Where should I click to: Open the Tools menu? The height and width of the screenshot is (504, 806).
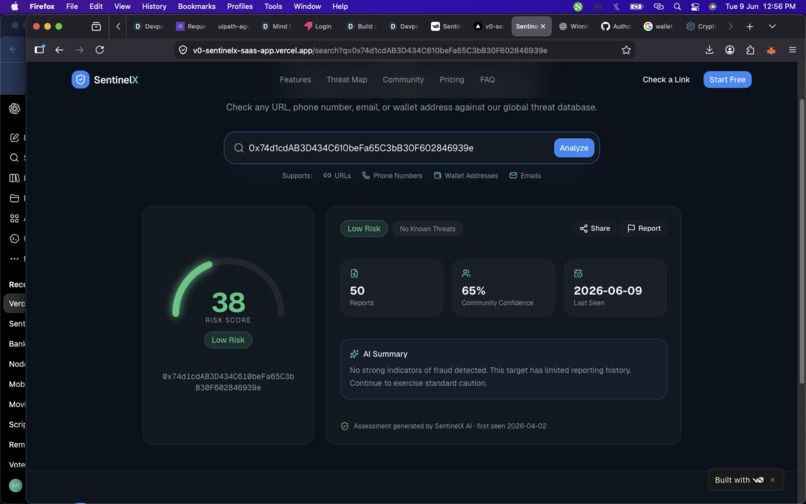pyautogui.click(x=273, y=6)
